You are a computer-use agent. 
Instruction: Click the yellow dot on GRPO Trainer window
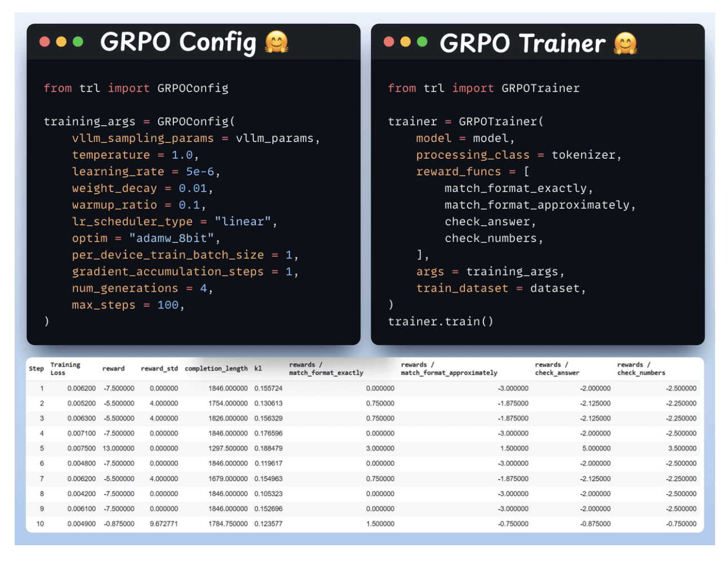(x=405, y=42)
